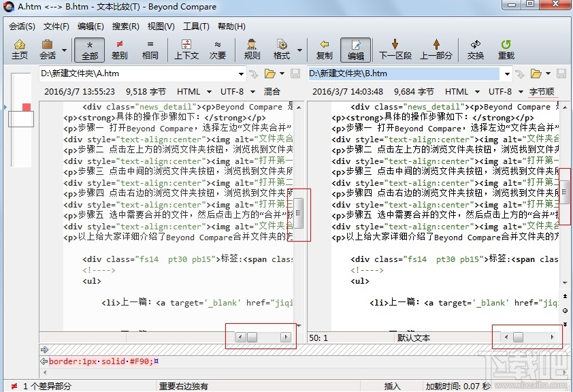Viewport: 573px width, 392px height.
Task: Click the 会话 session button
Action: click(46, 48)
